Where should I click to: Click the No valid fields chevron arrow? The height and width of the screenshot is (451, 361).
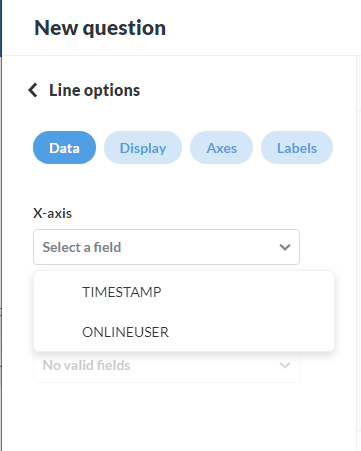(285, 365)
